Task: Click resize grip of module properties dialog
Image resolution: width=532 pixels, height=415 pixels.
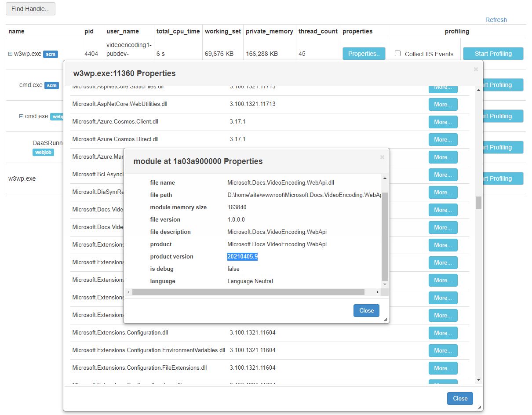Action: (x=386, y=320)
